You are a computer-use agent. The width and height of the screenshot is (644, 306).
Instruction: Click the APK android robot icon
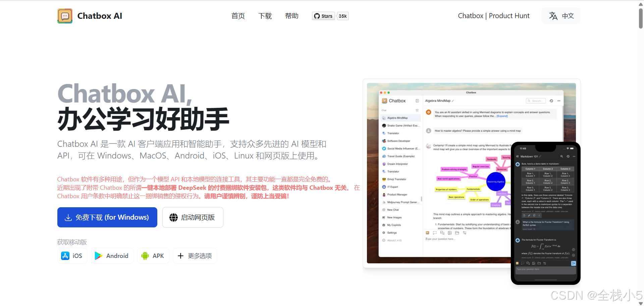[145, 256]
